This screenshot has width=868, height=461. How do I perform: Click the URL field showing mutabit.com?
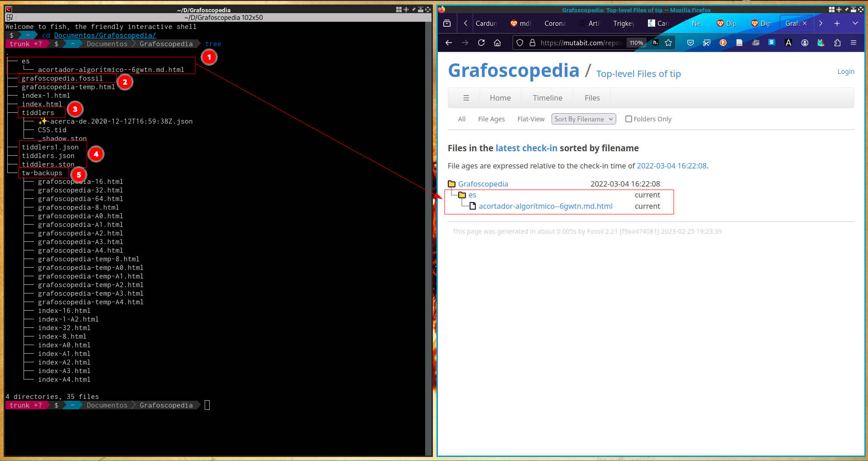pos(581,43)
